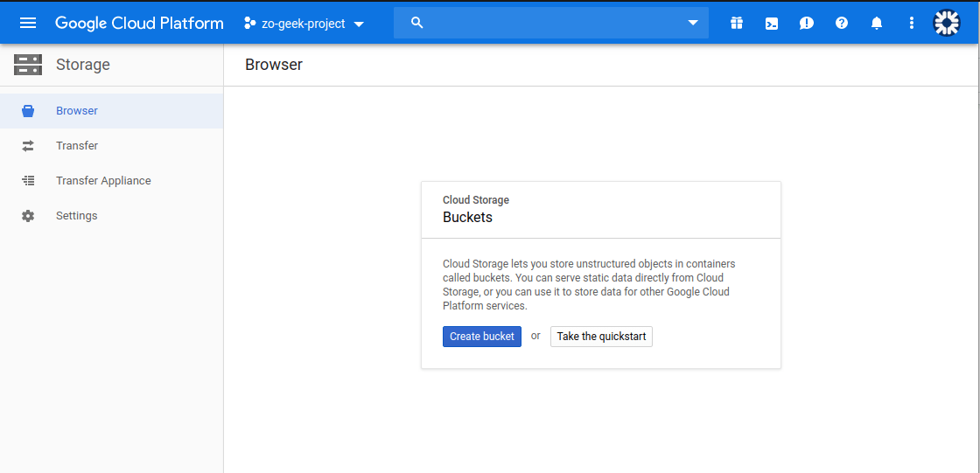
Task: Click Take the quickstart button
Action: click(x=601, y=336)
